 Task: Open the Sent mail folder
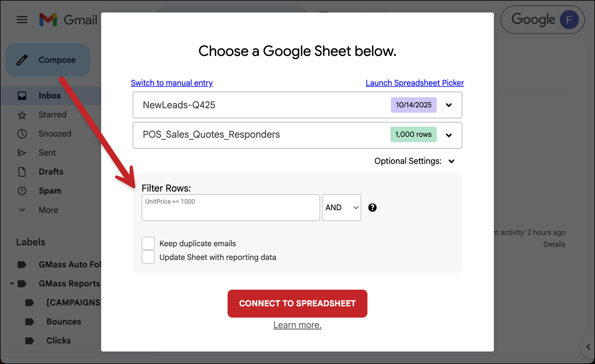[47, 153]
